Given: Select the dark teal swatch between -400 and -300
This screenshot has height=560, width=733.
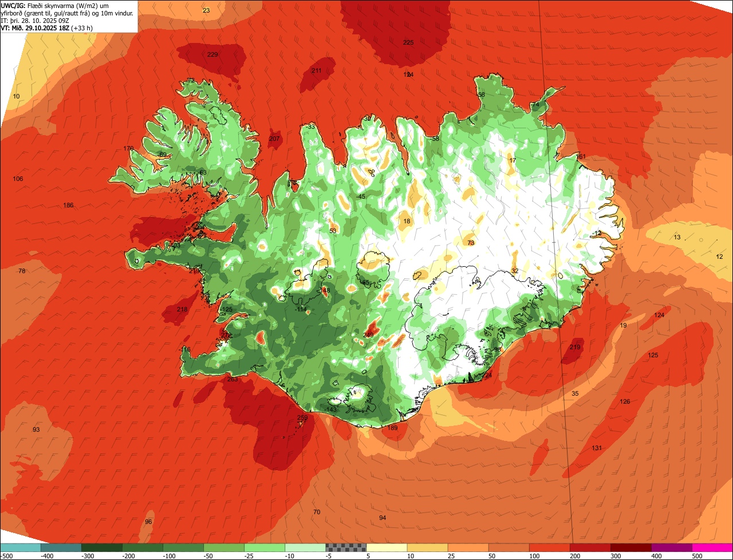Looking at the screenshot, I should click(x=61, y=547).
